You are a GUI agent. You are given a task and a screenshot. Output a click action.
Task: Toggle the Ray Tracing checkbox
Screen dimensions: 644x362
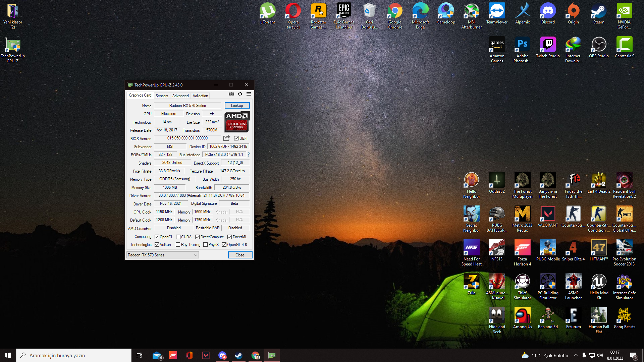pyautogui.click(x=178, y=245)
